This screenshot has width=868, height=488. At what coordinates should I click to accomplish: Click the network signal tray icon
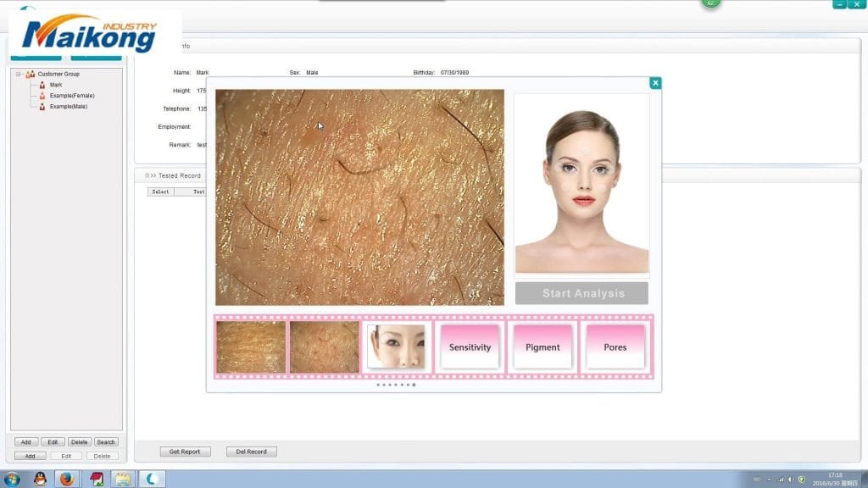point(781,480)
